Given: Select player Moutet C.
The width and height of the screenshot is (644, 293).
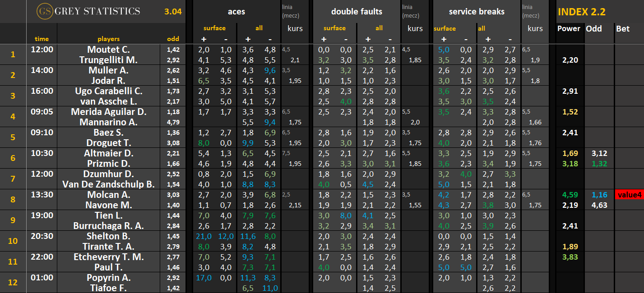Looking at the screenshot, I should tap(108, 50).
